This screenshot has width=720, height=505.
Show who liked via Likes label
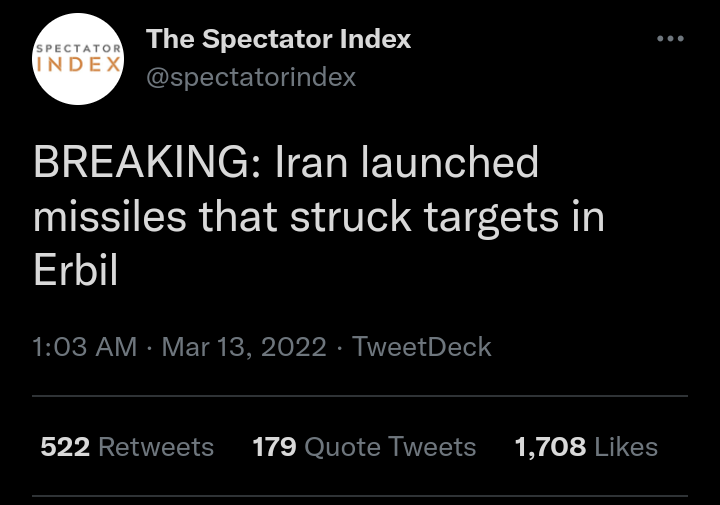click(x=626, y=446)
